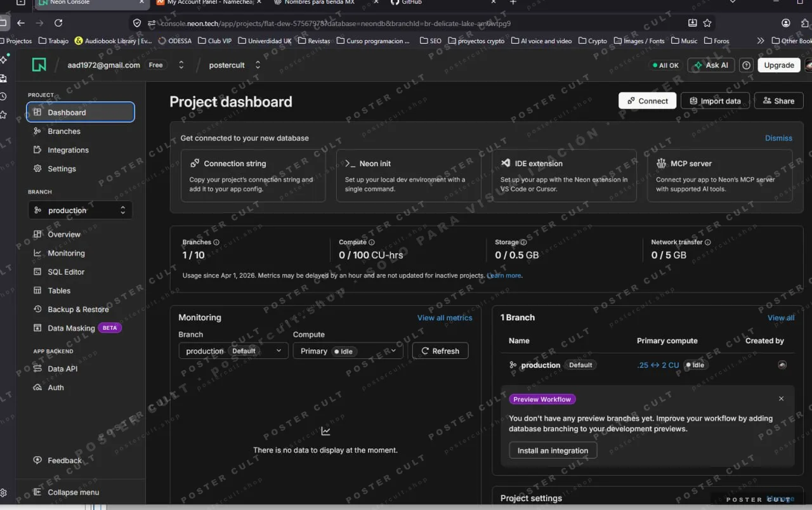Click the Connect button
The height and width of the screenshot is (510, 812).
point(647,101)
